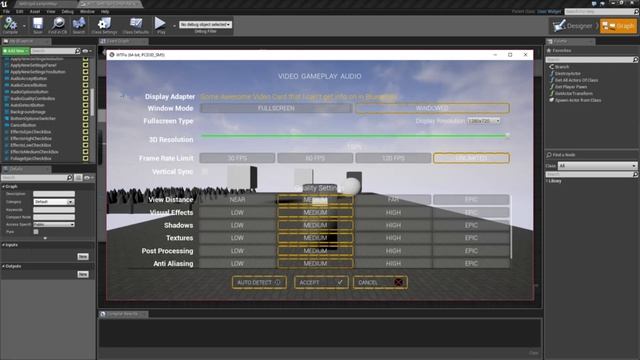
Task: Select the 30 FPS frame rate limit
Action: click(x=237, y=158)
